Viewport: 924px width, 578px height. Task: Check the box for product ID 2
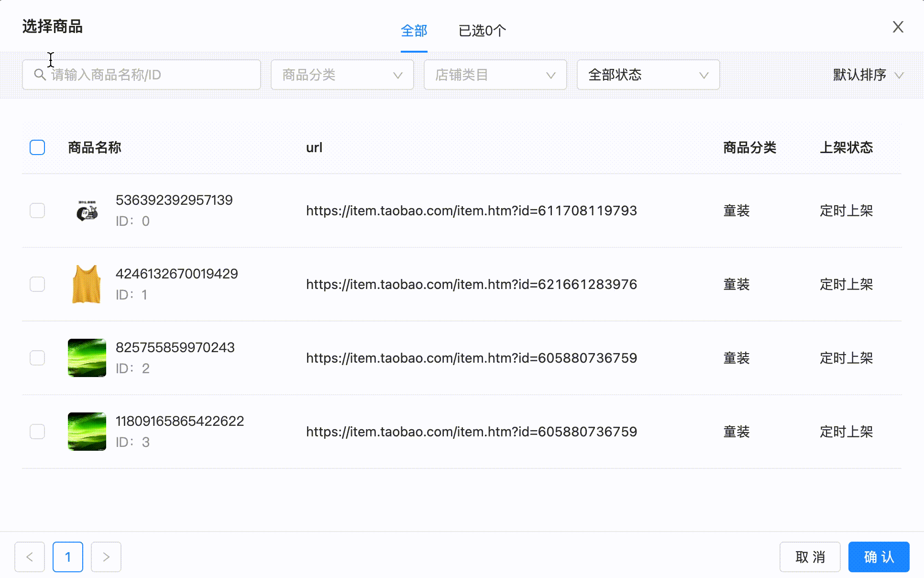(x=37, y=358)
